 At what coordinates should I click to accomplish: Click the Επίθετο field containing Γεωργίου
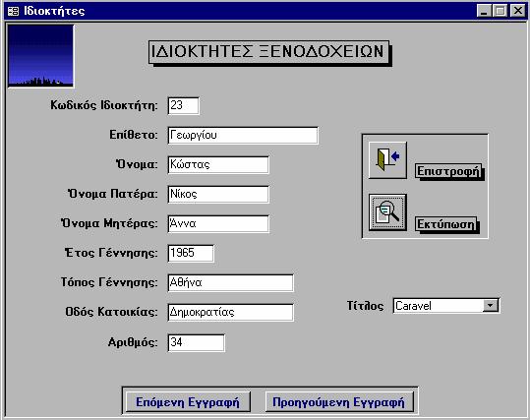(x=243, y=136)
